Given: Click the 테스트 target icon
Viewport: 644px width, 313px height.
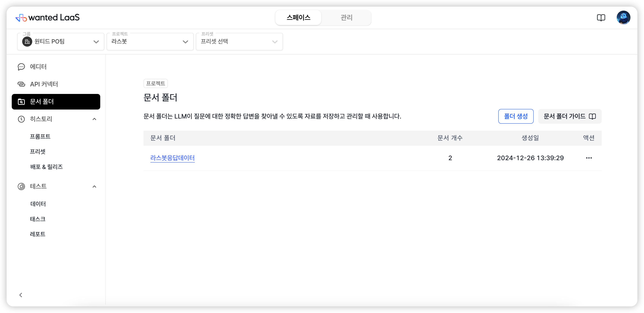Looking at the screenshot, I should click(x=21, y=186).
